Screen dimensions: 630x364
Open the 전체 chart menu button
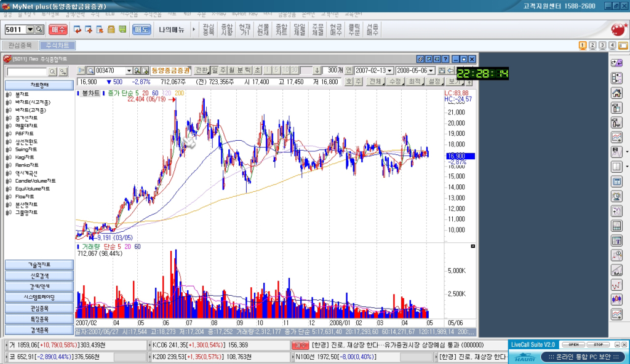coord(376,82)
